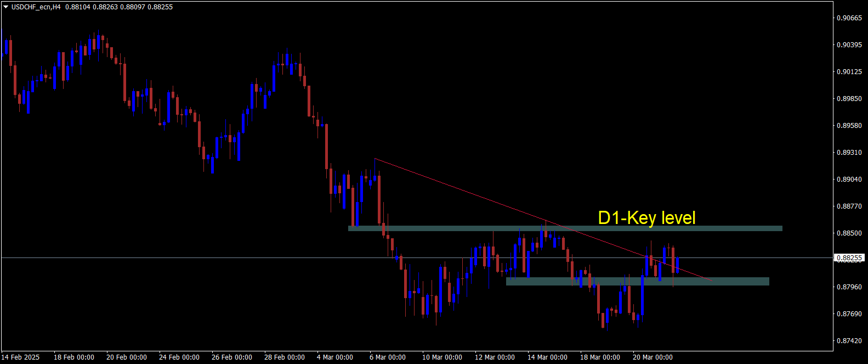868x364 pixels.
Task: Click the 12 Mar 00:00 time axis label
Action: pos(495,357)
